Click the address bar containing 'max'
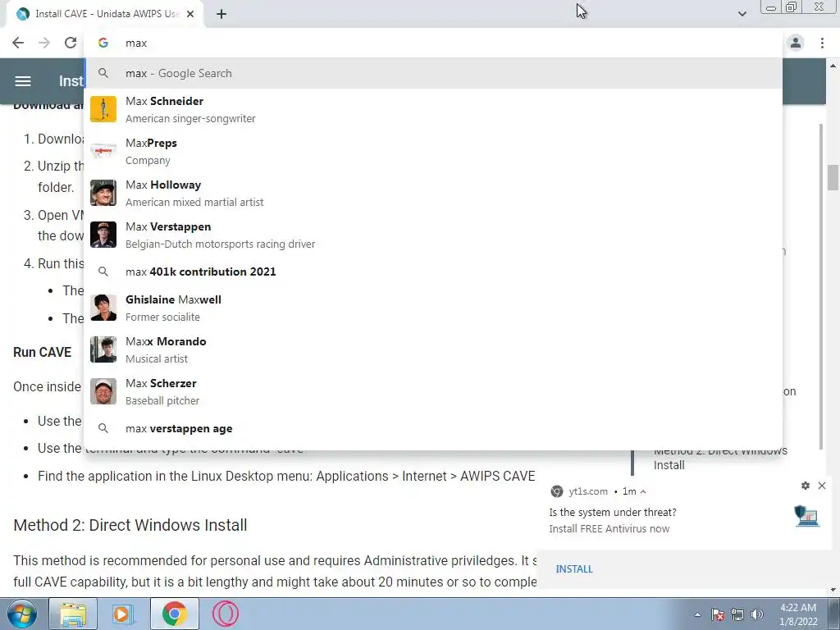The image size is (840, 630). (x=433, y=43)
